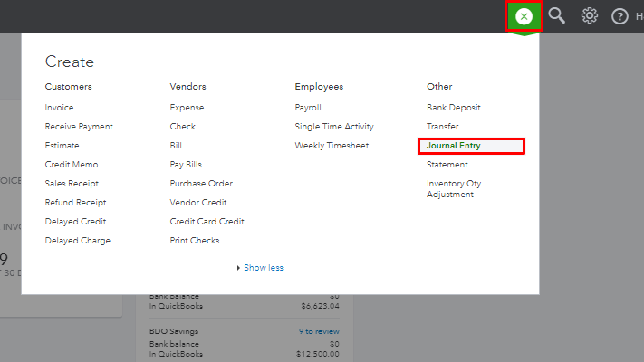The height and width of the screenshot is (362, 644).
Task: Click the $6,623.04 QuickBooks balance
Action: 321,306
